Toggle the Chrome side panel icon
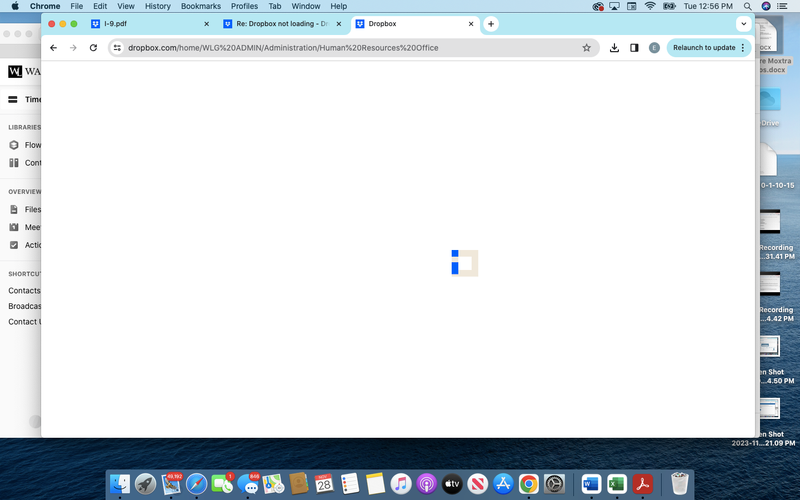This screenshot has width=800, height=500. 634,47
